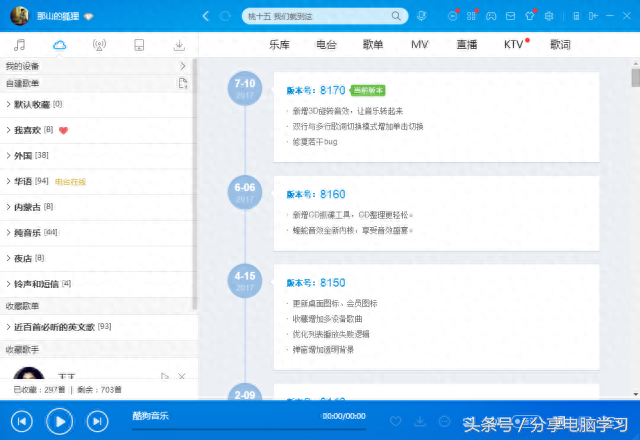Click the song progress bar
The height and width of the screenshot is (440, 640).
[x=249, y=429]
